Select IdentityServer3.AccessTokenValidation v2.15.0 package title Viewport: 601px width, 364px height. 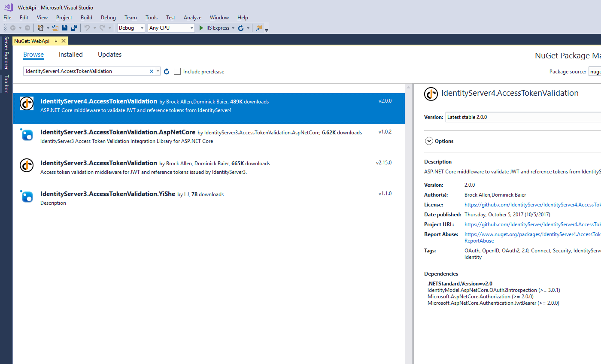click(99, 163)
